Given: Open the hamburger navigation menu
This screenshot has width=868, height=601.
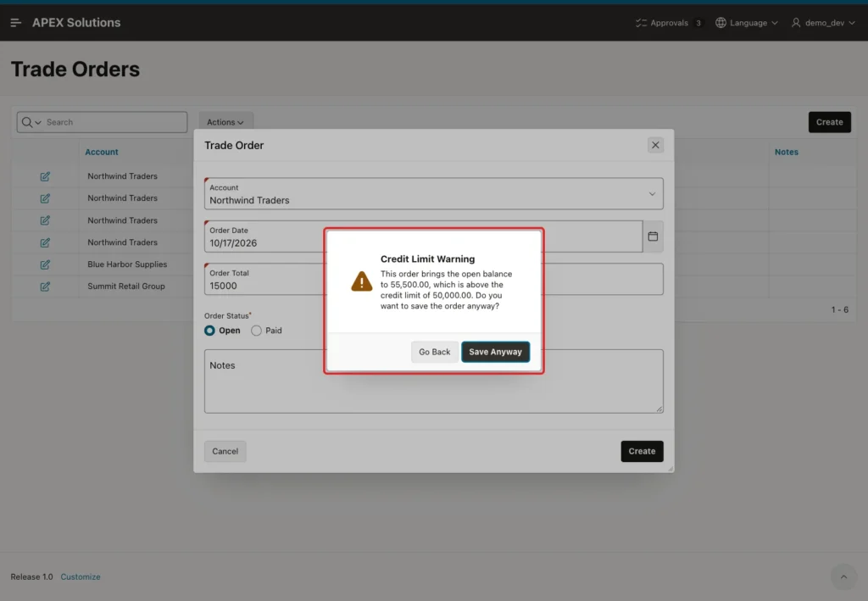Looking at the screenshot, I should [x=15, y=23].
